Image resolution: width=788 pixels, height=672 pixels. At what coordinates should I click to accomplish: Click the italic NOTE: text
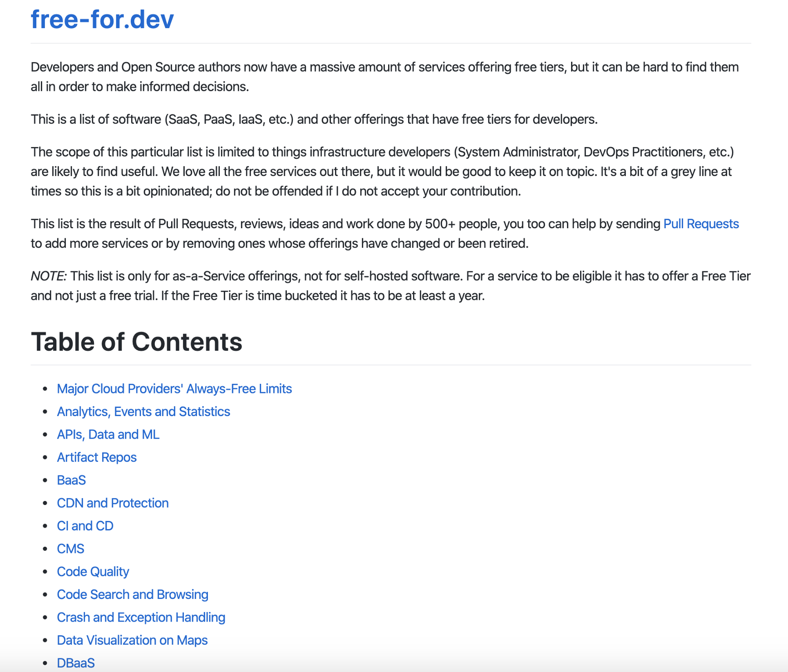[x=49, y=276]
